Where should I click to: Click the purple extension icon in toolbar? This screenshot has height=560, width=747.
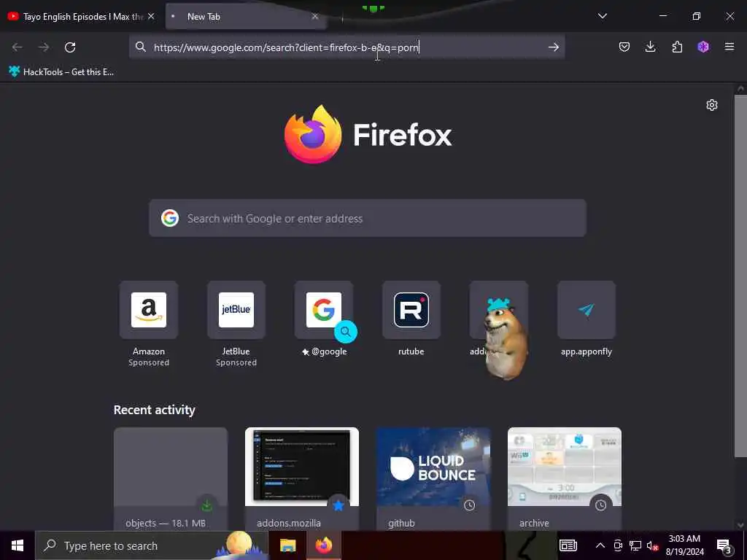(703, 47)
